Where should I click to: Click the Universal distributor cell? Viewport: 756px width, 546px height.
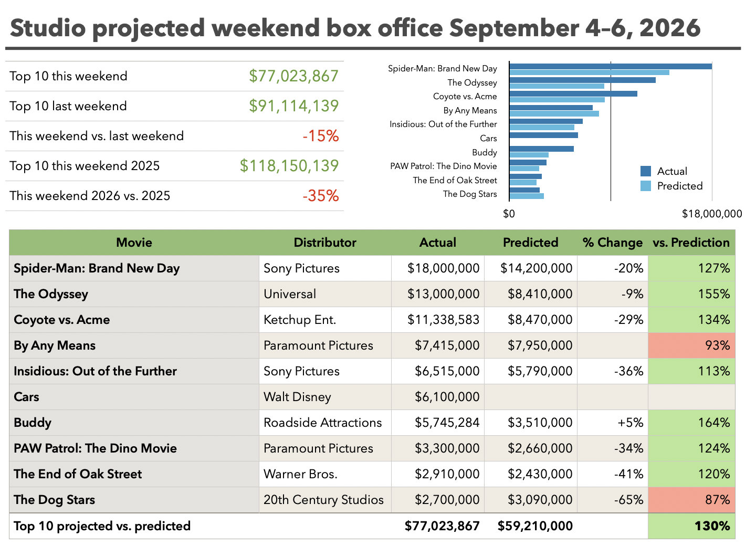click(325, 294)
